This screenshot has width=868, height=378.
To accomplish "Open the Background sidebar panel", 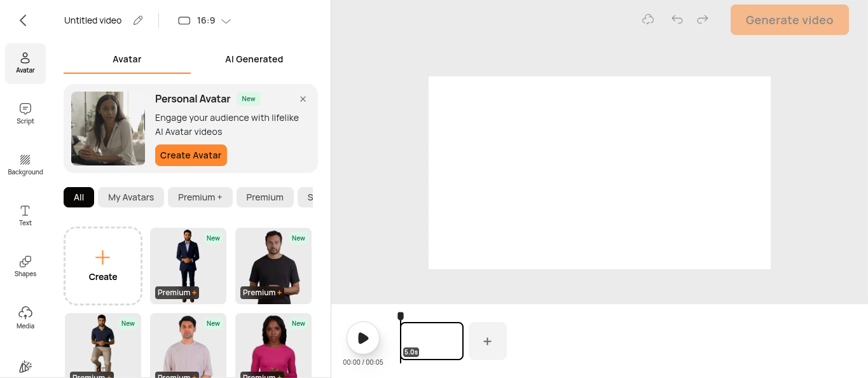I will [x=25, y=165].
